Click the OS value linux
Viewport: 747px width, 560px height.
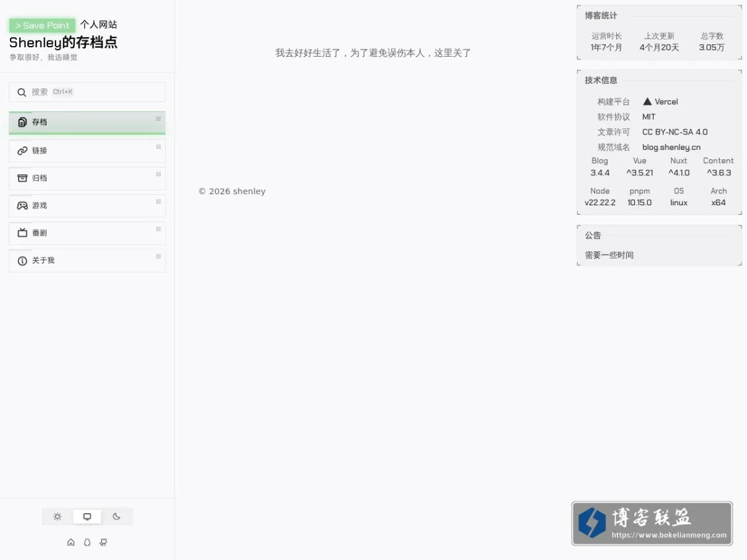click(x=679, y=202)
